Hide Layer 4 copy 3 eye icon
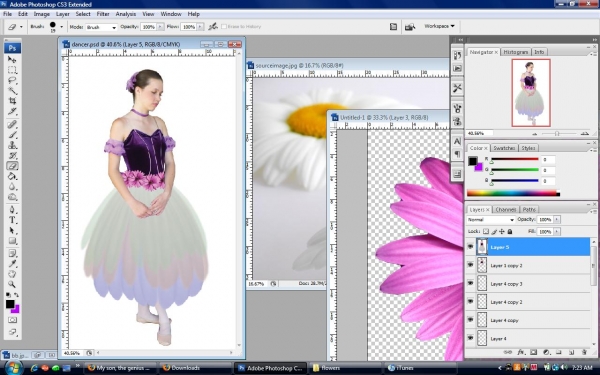 point(470,283)
